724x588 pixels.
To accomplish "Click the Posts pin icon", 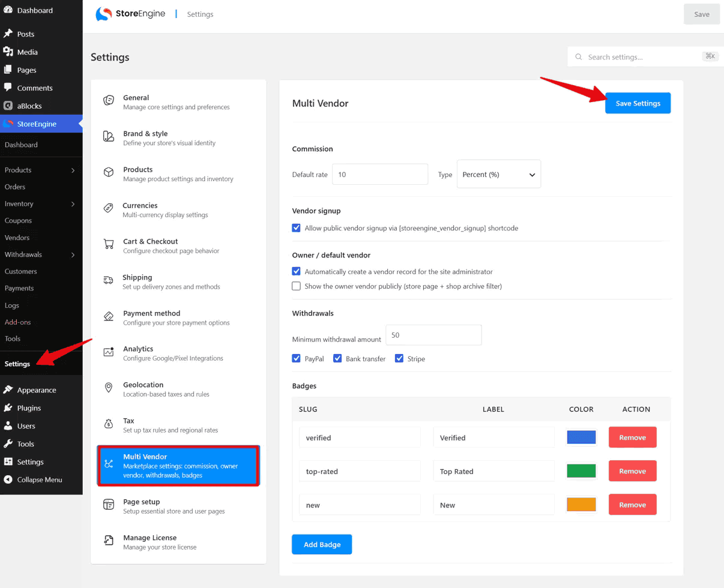I will point(8,34).
